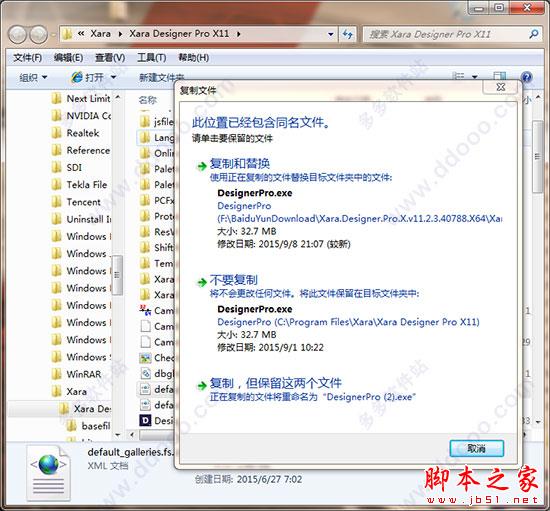
Task: Click the jsfile folder icon in the file list
Action: [145, 121]
